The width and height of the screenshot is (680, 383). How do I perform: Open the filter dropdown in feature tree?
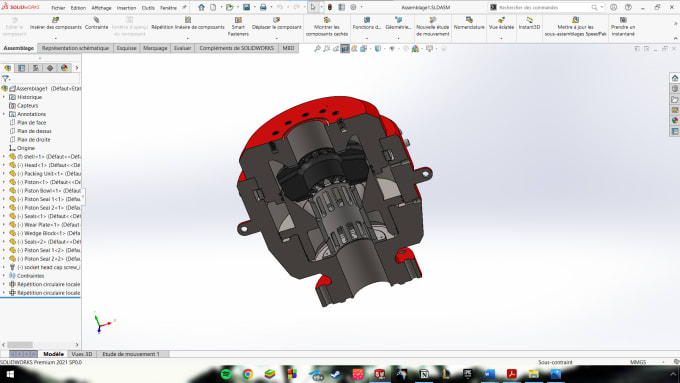pos(6,79)
